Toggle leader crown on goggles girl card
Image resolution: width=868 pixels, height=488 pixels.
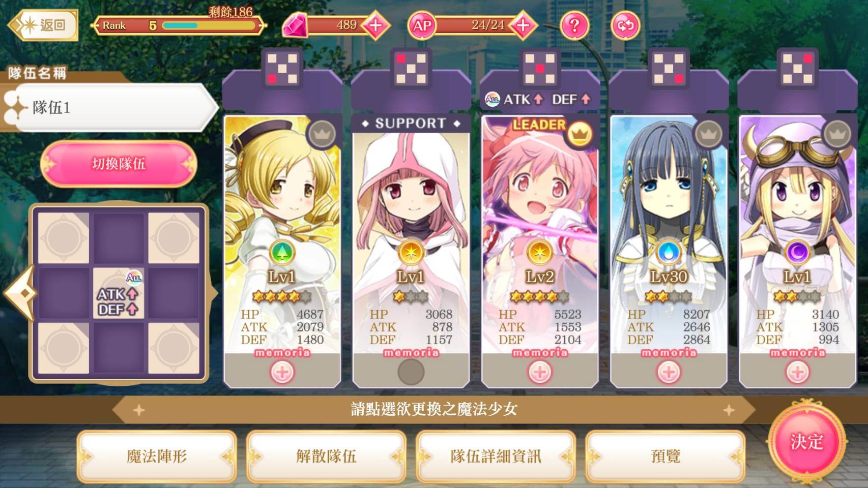pos(836,135)
